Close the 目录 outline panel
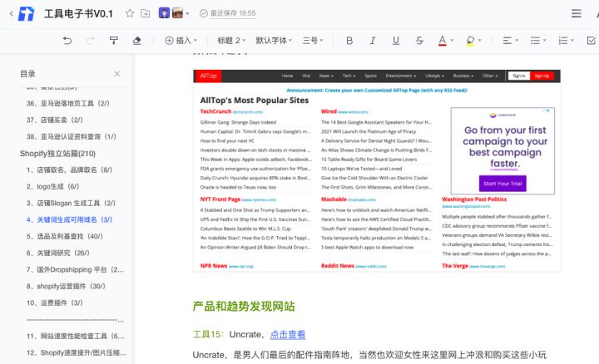 (117, 74)
